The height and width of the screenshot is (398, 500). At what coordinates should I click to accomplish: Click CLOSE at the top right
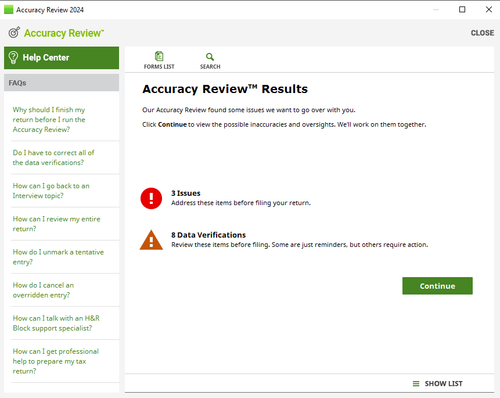pos(482,33)
